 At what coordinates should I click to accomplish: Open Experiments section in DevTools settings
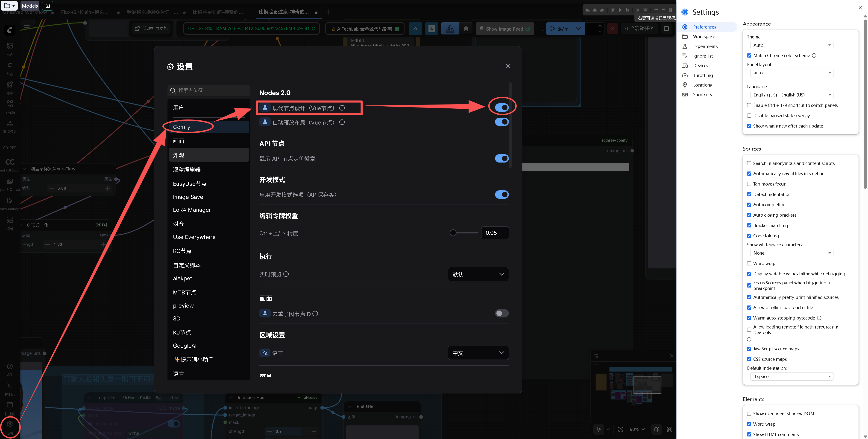(x=705, y=47)
